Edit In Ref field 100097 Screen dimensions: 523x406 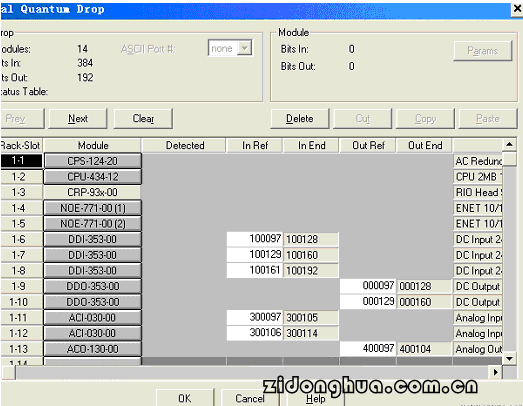tap(255, 239)
